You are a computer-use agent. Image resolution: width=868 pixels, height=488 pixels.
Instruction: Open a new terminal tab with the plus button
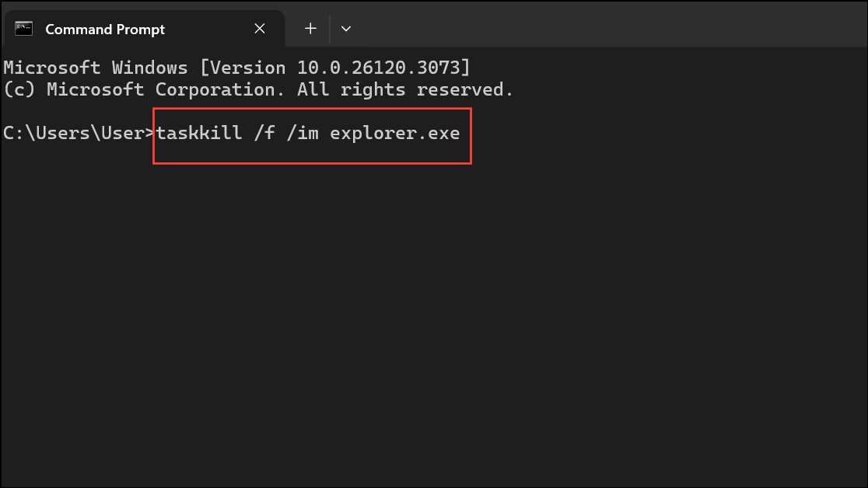coord(310,28)
